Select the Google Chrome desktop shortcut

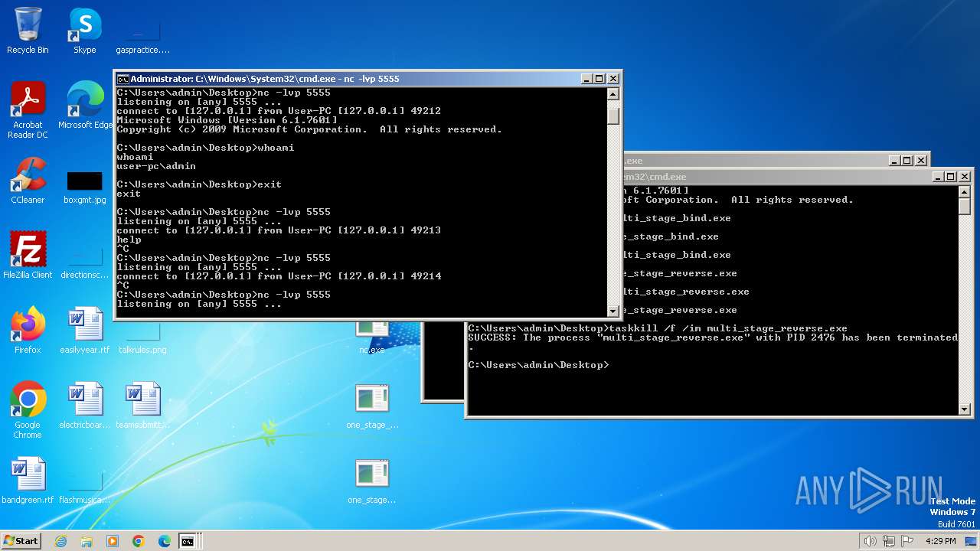28,410
